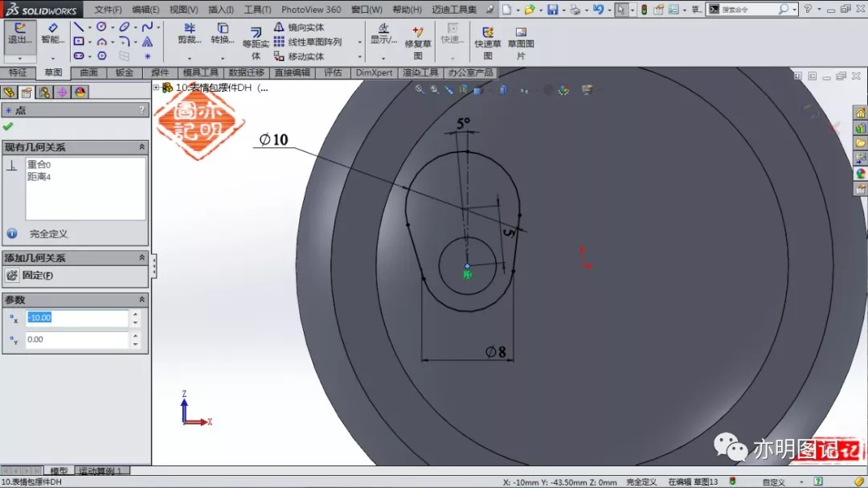Open the FeatureManager design tree tab

pos(9,92)
